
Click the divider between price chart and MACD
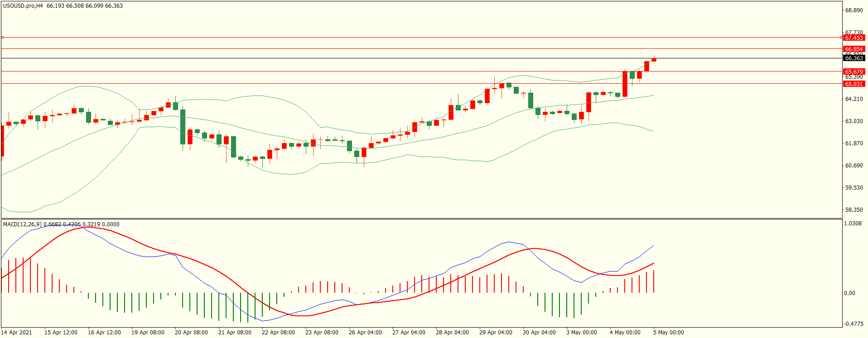point(421,219)
